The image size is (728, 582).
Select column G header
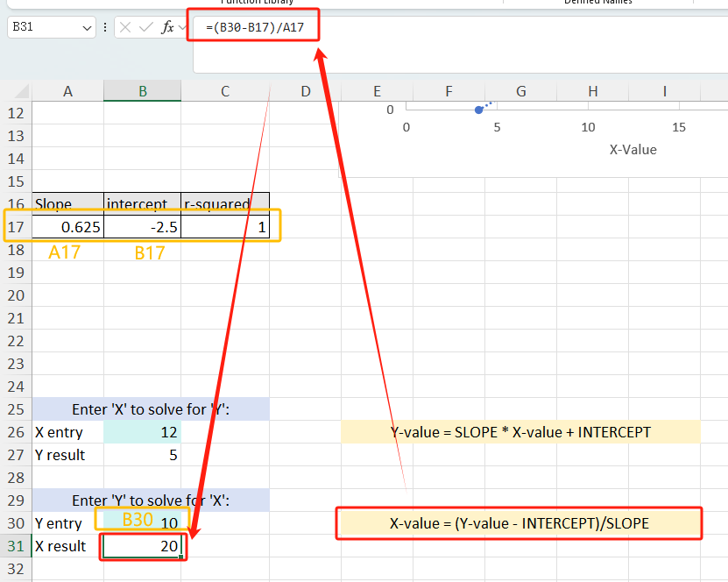click(521, 91)
